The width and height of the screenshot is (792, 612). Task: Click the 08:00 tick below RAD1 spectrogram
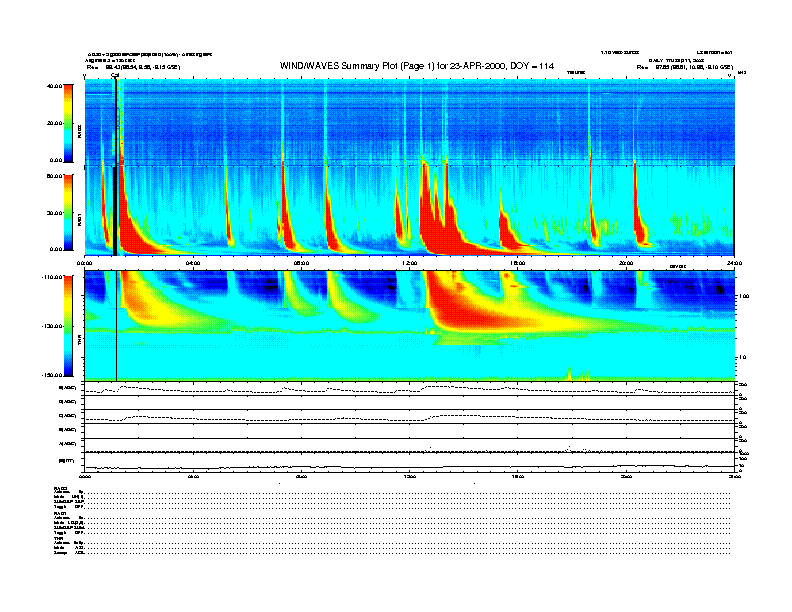coord(301,263)
